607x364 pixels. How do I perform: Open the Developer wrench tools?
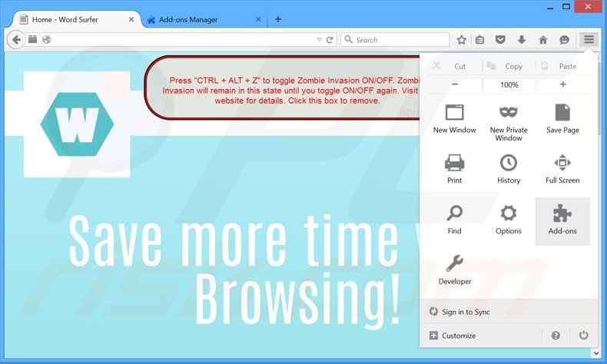pos(454,270)
